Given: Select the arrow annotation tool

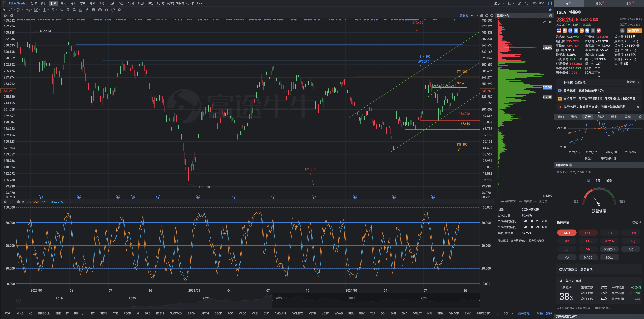Looking at the screenshot, I should click(x=53, y=10).
